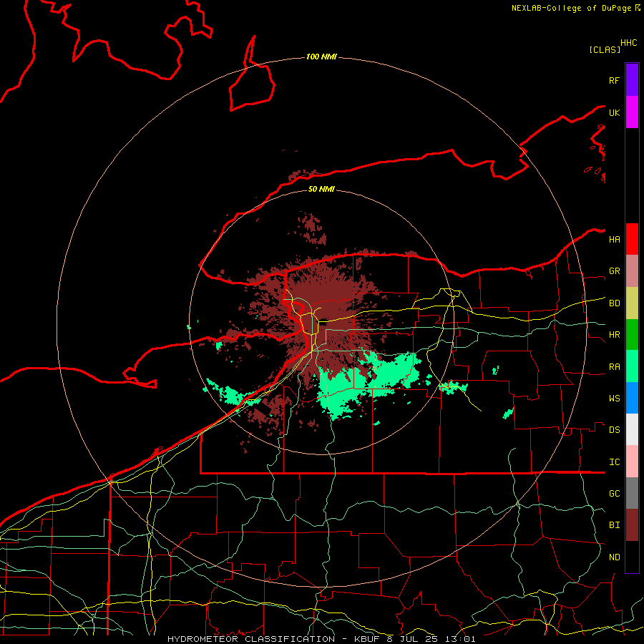The height and width of the screenshot is (644, 644).
Task: Click the HA legend label
Action: 615,240
